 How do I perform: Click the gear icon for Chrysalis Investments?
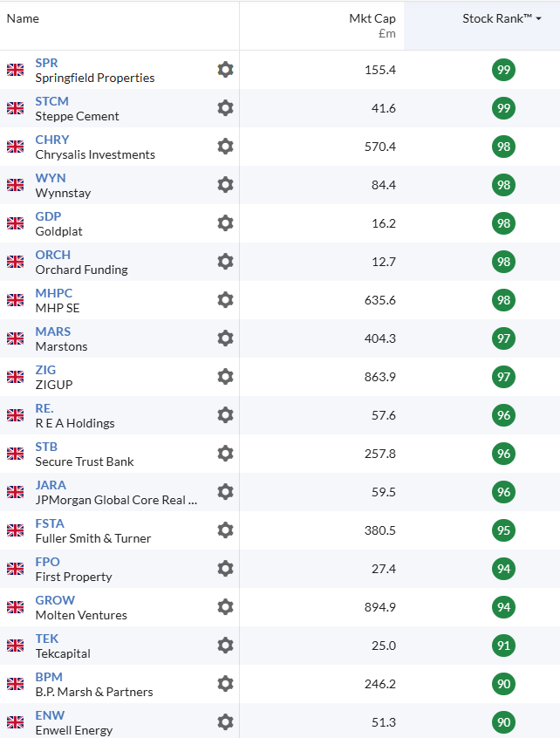(225, 147)
